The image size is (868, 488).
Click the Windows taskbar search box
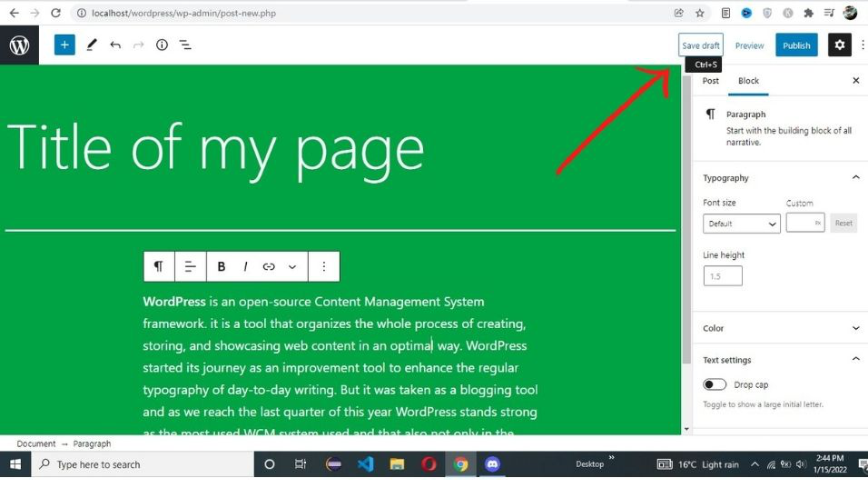point(143,464)
